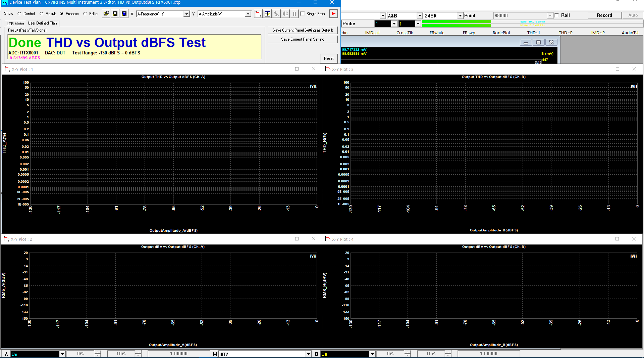
Task: Open the A&B channel dropdown
Action: pos(419,16)
